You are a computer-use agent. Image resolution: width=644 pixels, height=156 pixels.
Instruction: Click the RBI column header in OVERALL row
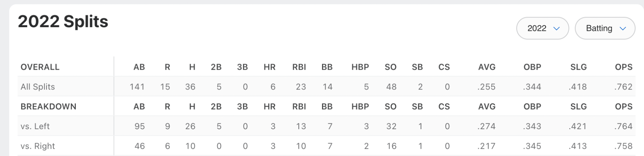pyautogui.click(x=299, y=67)
